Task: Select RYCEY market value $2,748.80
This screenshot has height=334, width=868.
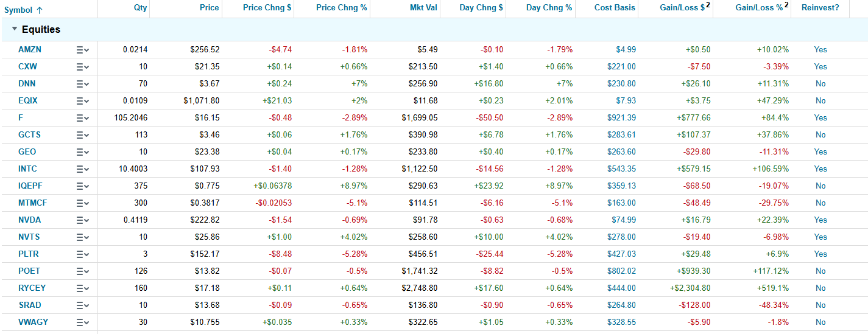Action: tap(420, 288)
